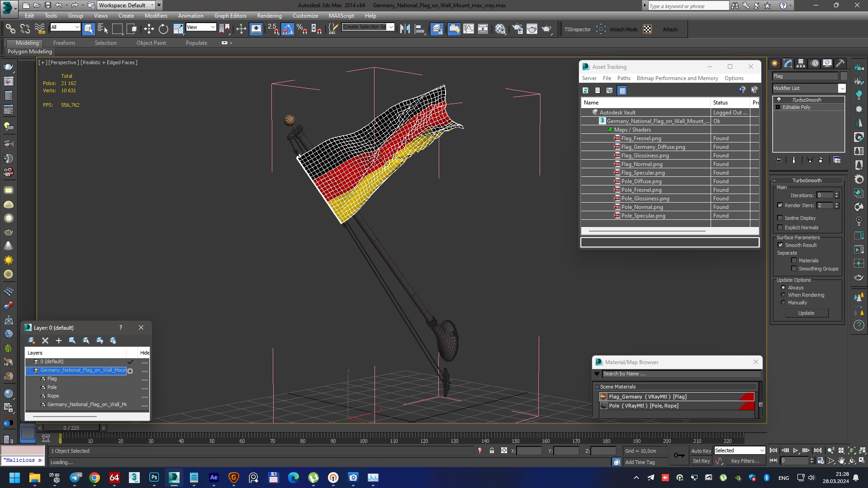
Task: Open the MAXScript menu
Action: 341,16
